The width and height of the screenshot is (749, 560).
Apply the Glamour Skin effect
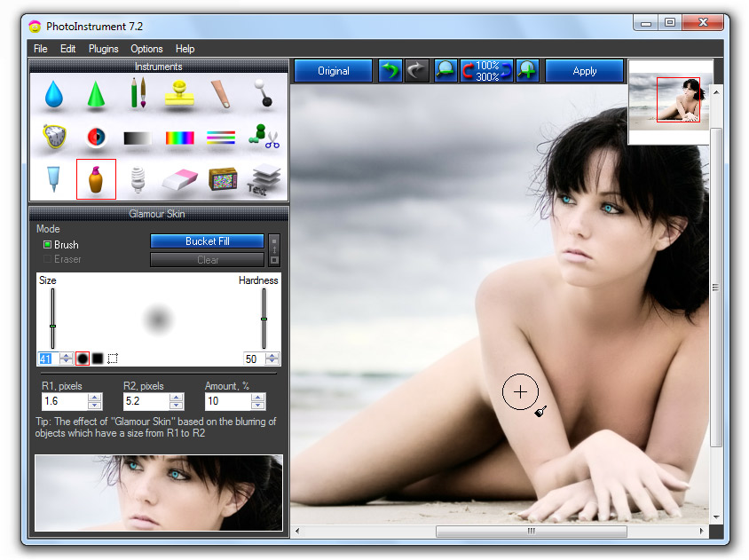(x=584, y=70)
